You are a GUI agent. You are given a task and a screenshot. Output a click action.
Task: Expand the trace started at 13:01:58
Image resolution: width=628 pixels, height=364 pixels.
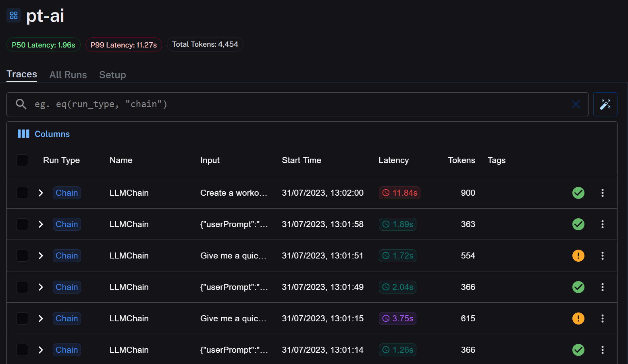click(41, 224)
